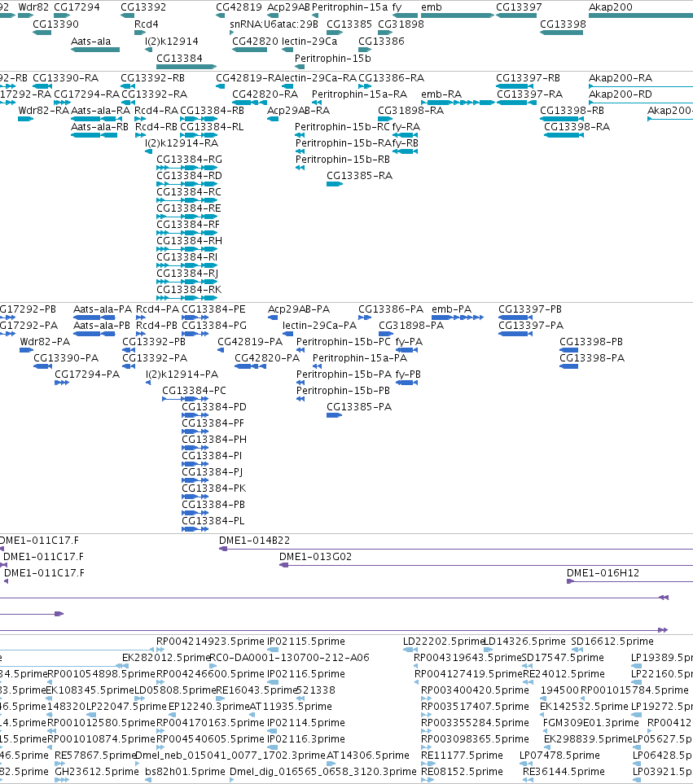Image resolution: width=693 pixels, height=784 pixels.
Task: Click the CG13384-RH transcript label
Action: tap(190, 241)
